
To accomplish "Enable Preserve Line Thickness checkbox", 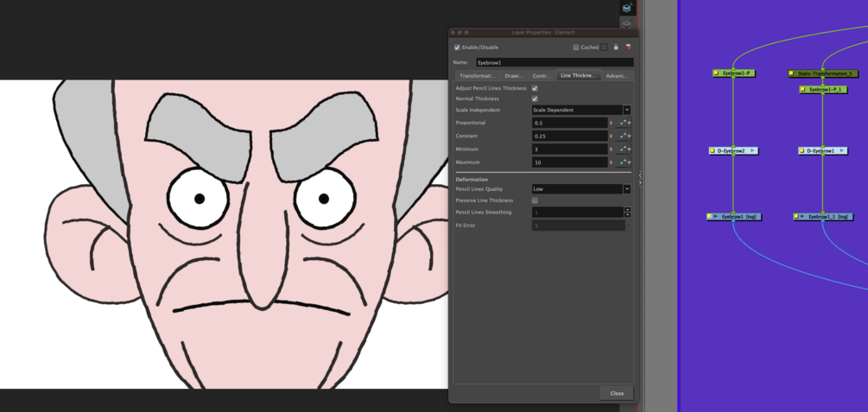I will click(535, 200).
